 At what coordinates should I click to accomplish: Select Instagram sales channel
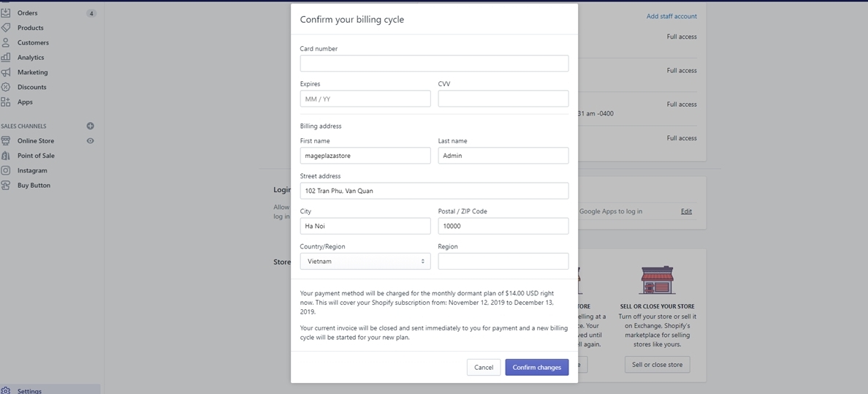[x=32, y=170]
